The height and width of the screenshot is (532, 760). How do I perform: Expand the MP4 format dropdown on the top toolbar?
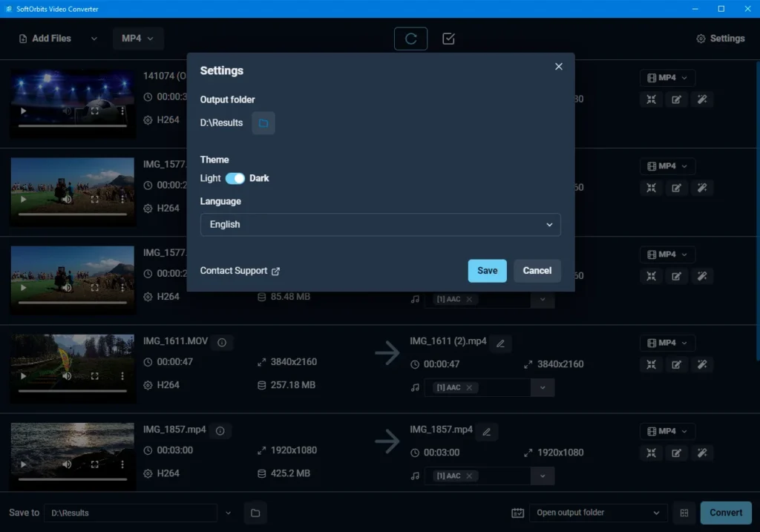(138, 38)
